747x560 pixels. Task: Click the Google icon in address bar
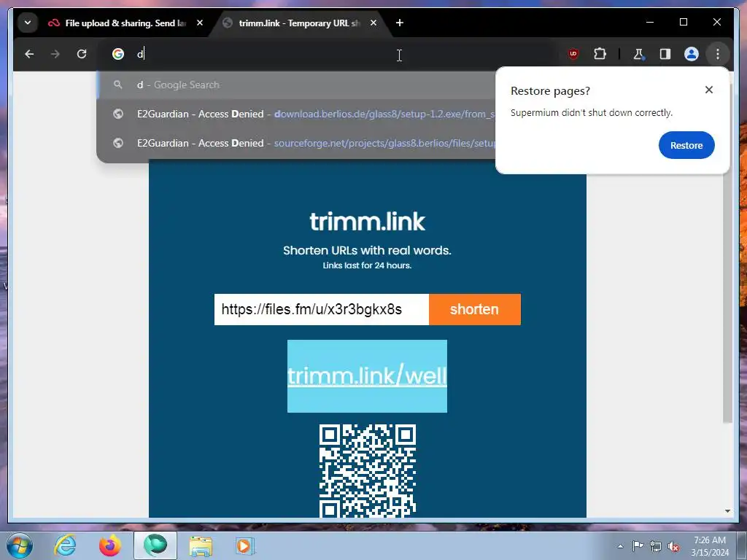coord(117,54)
